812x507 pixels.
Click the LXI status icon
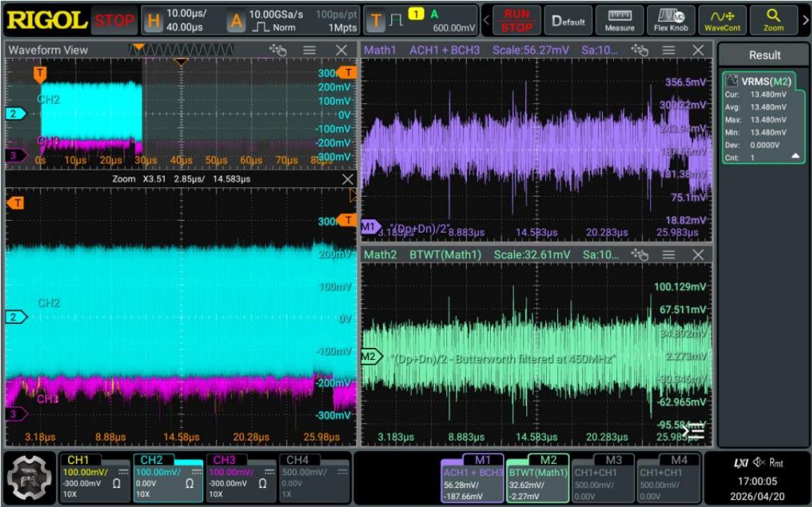[x=741, y=462]
